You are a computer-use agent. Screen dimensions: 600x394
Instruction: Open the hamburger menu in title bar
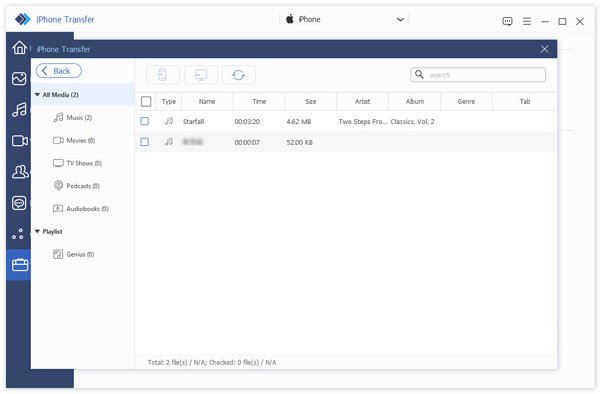(527, 21)
